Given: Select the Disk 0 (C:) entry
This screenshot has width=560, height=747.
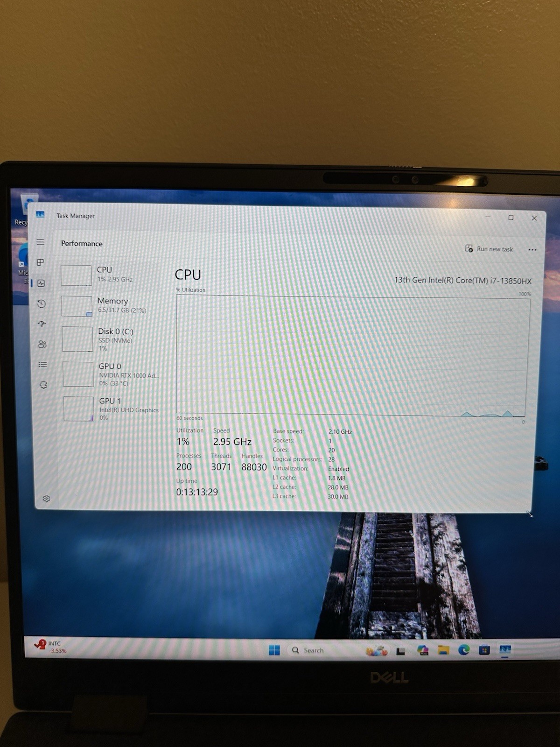Looking at the screenshot, I should point(113,339).
